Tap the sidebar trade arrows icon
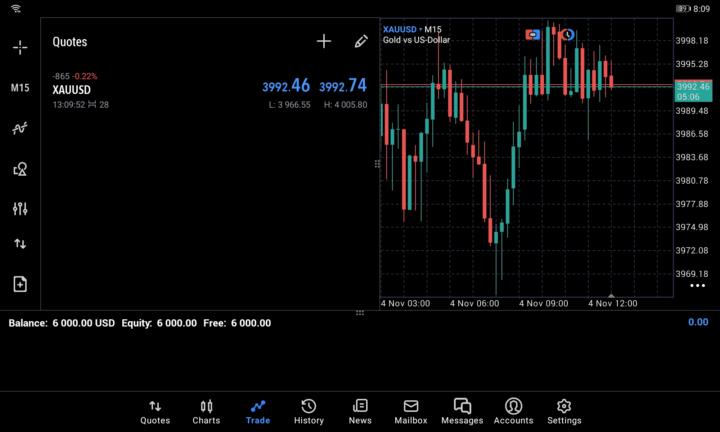The image size is (720, 432). (x=20, y=244)
